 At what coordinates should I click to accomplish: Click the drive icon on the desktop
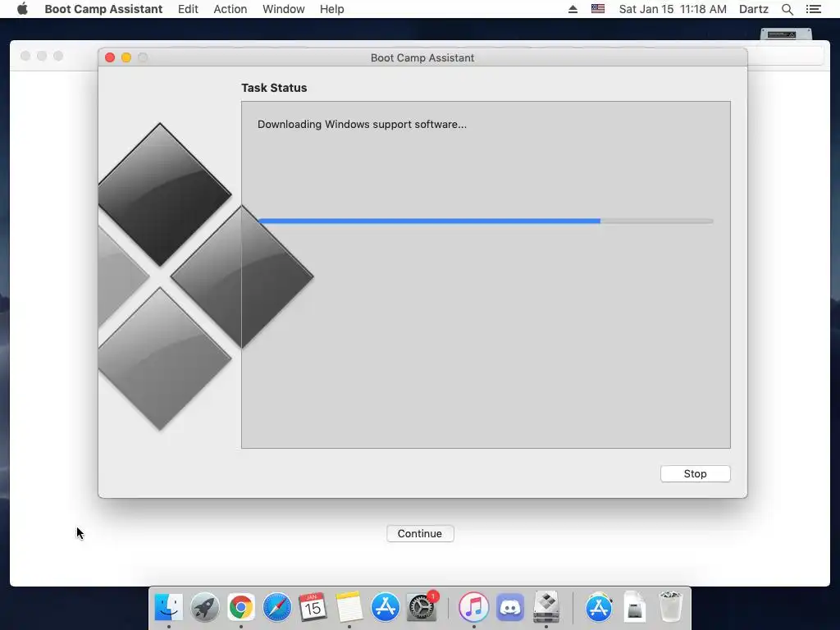click(x=786, y=34)
